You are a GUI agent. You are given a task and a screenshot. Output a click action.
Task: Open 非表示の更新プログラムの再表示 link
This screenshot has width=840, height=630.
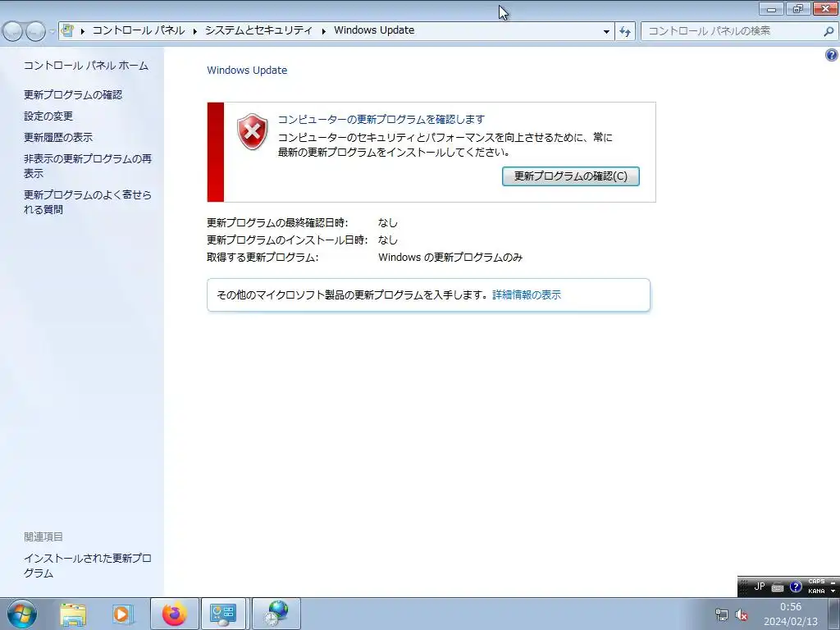(x=87, y=166)
